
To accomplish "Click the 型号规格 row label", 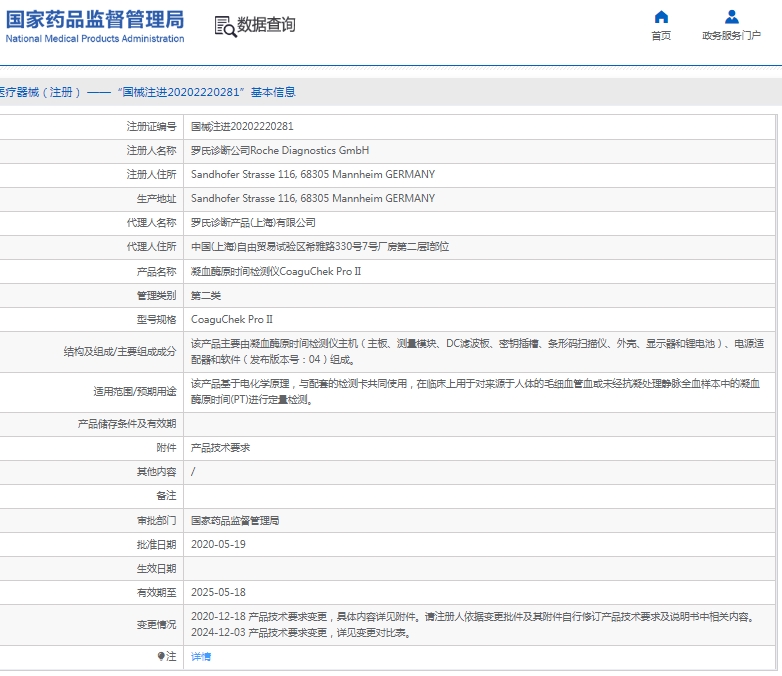I will coord(156,319).
